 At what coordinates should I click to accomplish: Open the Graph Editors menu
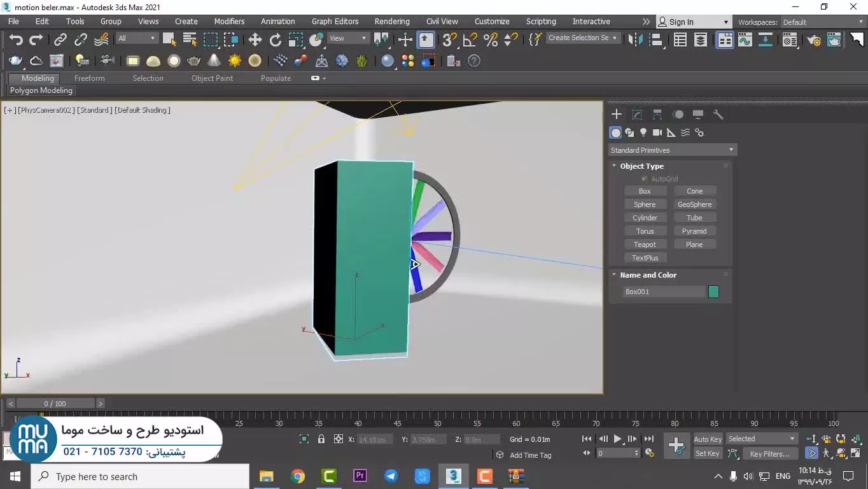(335, 22)
